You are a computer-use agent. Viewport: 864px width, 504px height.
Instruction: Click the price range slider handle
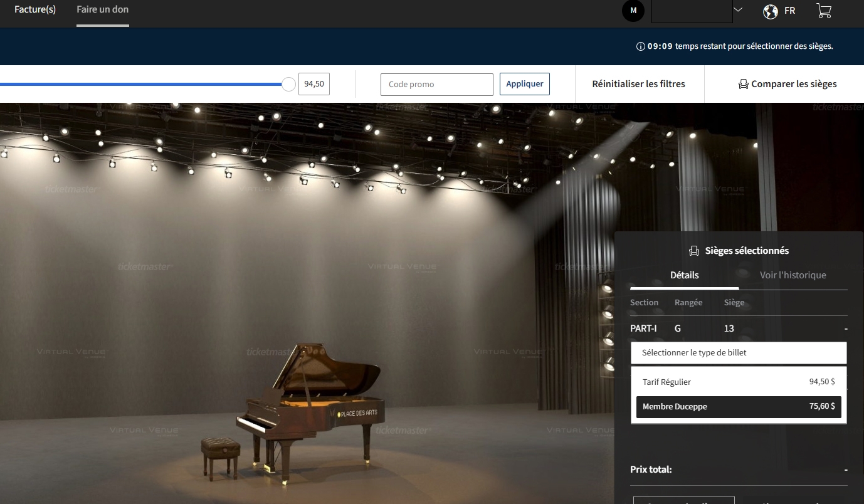(x=288, y=84)
